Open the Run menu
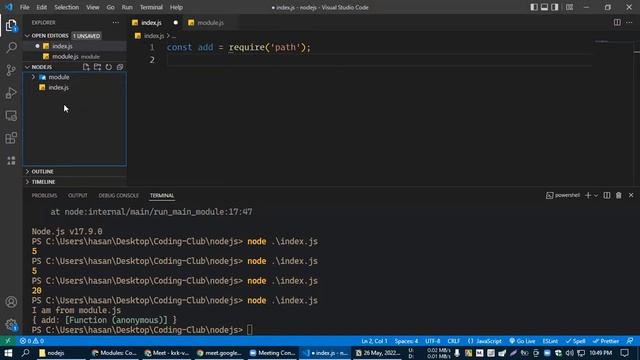 tap(127, 7)
